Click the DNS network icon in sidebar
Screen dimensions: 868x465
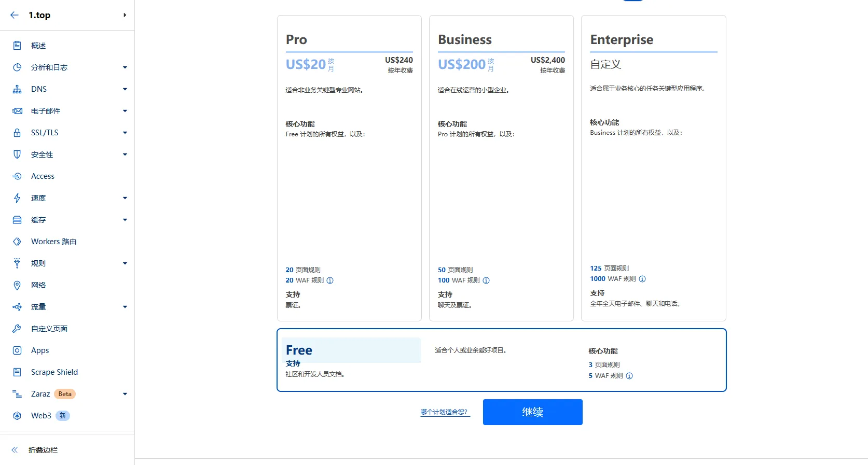coord(17,89)
